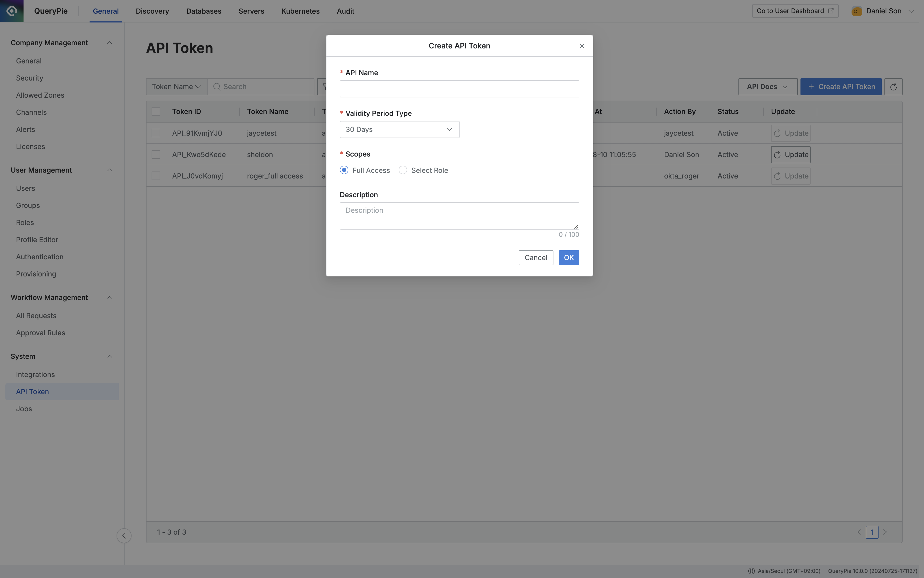The height and width of the screenshot is (578, 924).
Task: Select the Full Access radio button
Action: tap(344, 170)
